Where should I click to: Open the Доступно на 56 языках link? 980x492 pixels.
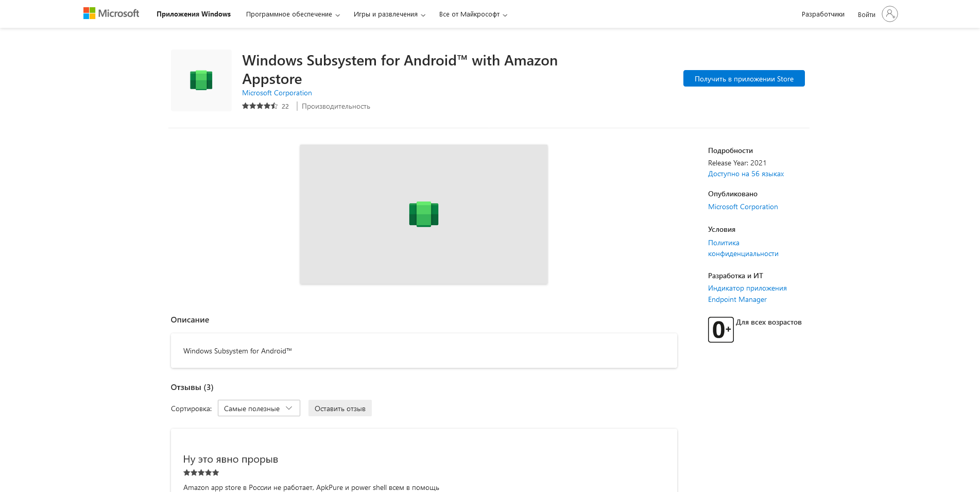pos(746,174)
